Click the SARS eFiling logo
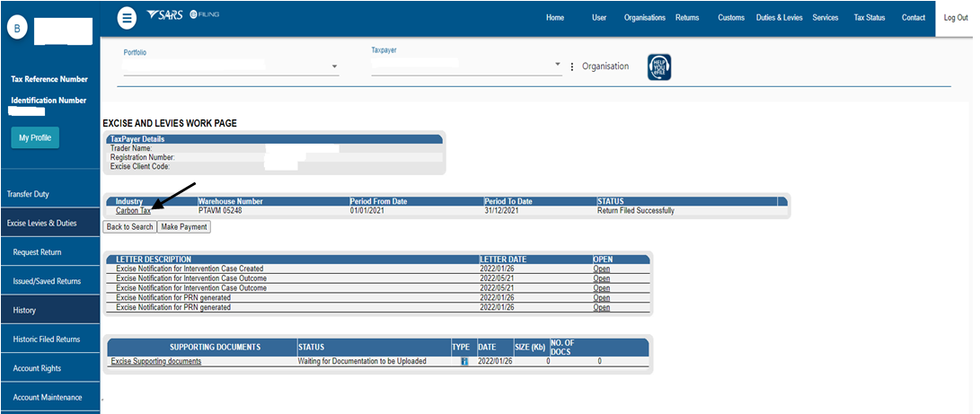 [x=182, y=15]
